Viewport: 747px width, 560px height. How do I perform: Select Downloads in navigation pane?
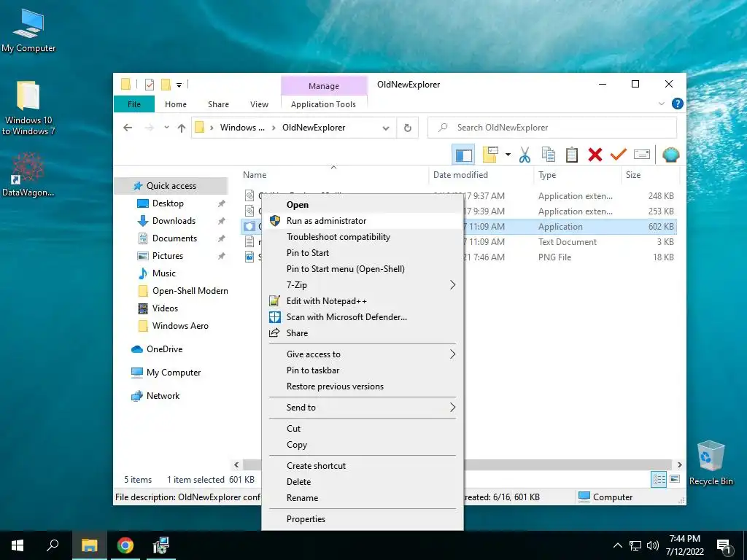point(174,221)
